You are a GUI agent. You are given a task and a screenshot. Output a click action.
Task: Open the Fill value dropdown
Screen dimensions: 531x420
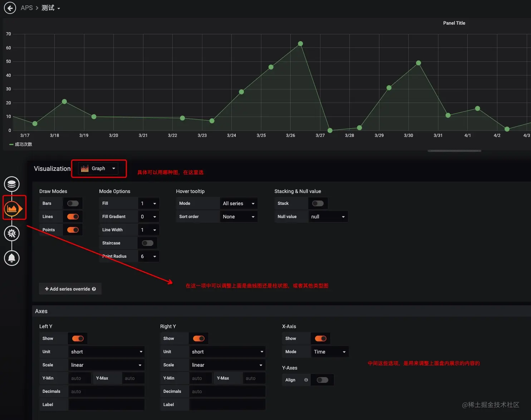tap(148, 203)
